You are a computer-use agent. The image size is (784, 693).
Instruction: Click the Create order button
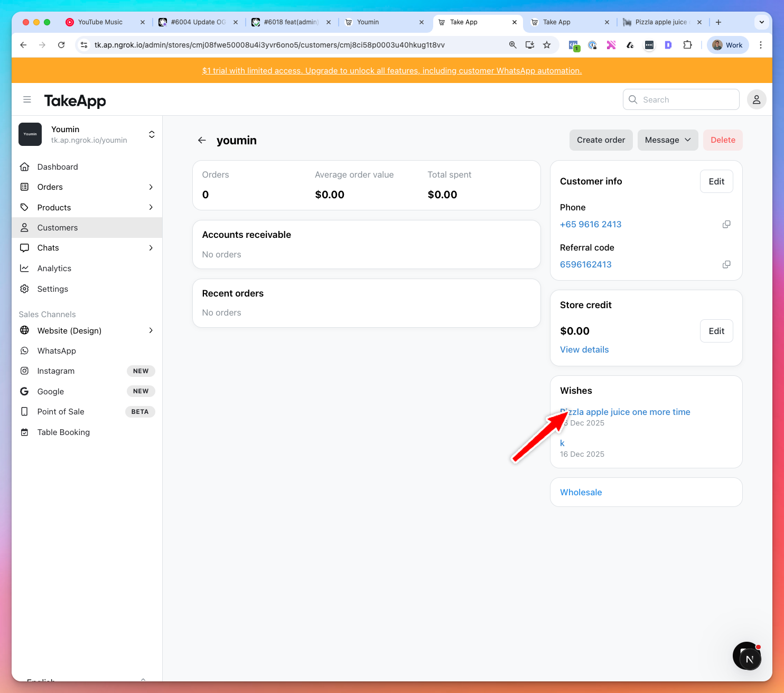point(601,140)
